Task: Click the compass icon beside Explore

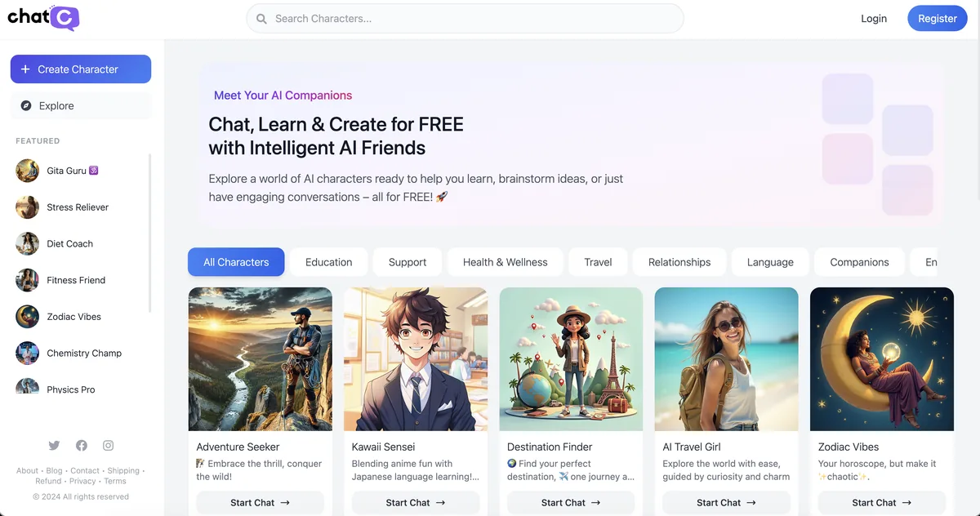Action: pyautogui.click(x=26, y=105)
